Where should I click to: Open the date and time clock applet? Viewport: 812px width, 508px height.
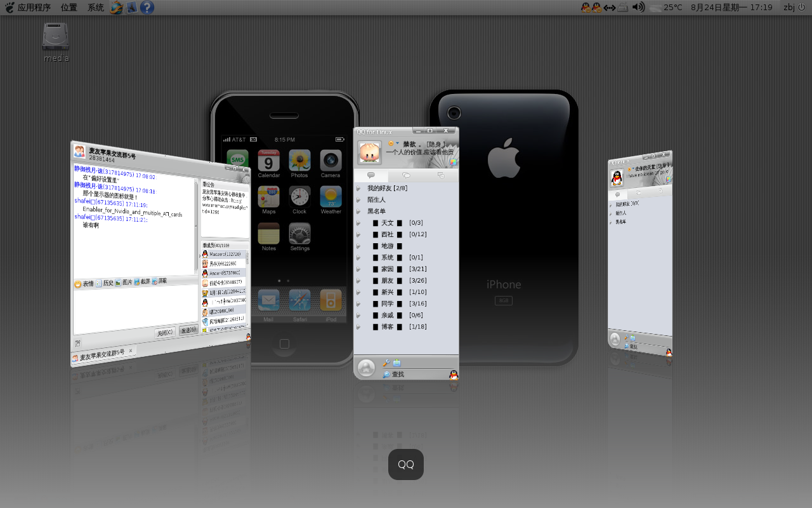(x=731, y=8)
